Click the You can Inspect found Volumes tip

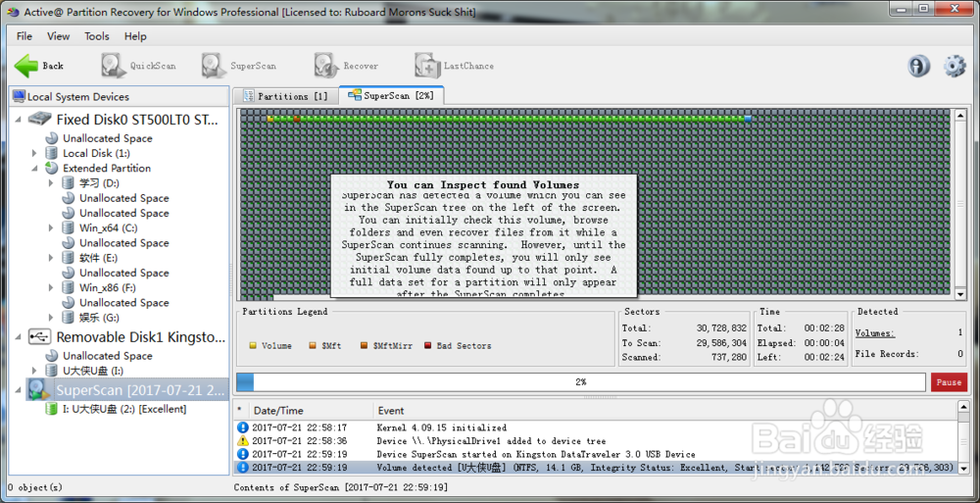point(484,236)
